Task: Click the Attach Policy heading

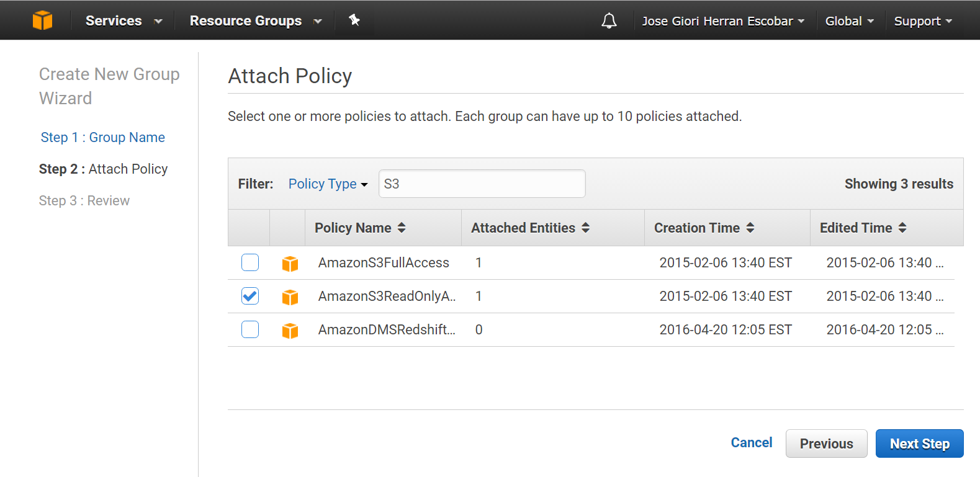Action: pos(290,76)
